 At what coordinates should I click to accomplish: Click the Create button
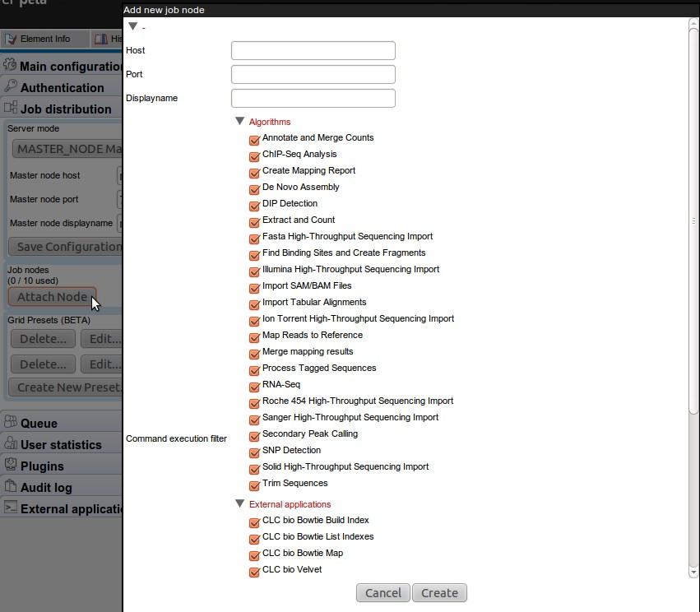(439, 593)
